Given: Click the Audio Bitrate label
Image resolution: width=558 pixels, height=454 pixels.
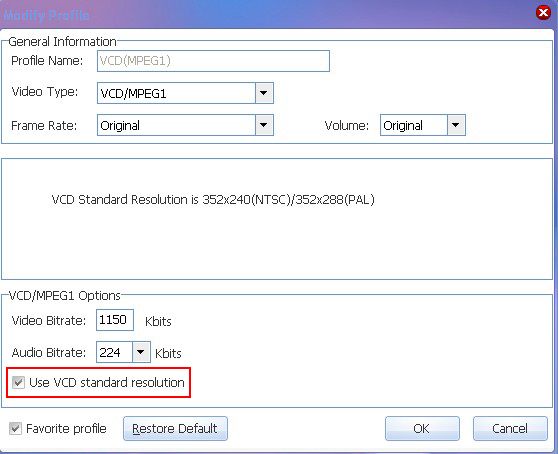Looking at the screenshot, I should 49,353.
